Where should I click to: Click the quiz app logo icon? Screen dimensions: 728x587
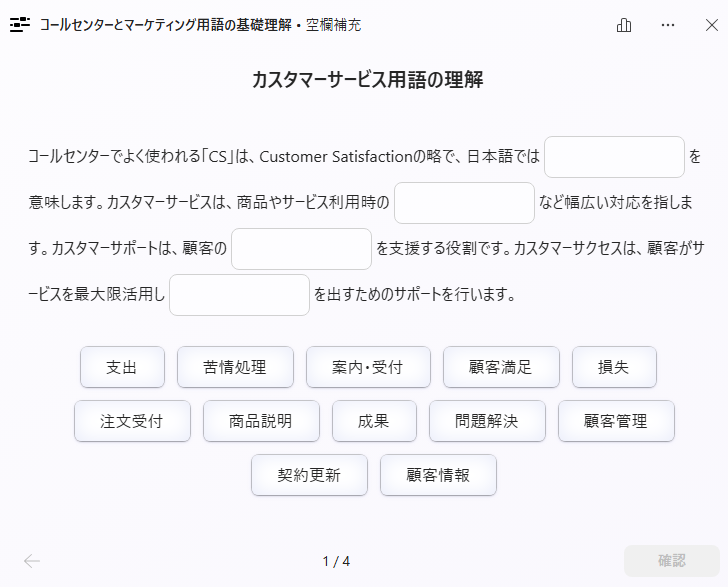click(x=20, y=25)
